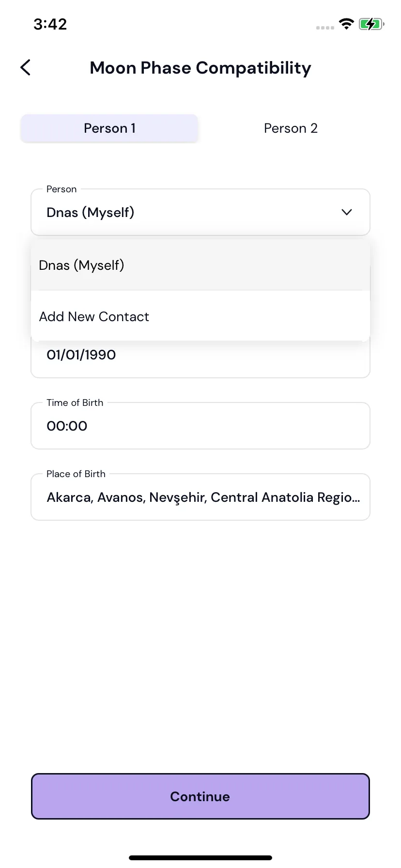Edit the Time of Birth field
Screen dimensions: 401x868
(x=200, y=426)
